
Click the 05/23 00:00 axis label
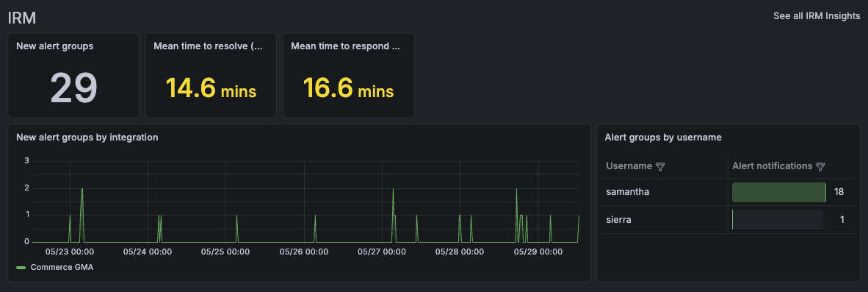pos(70,252)
